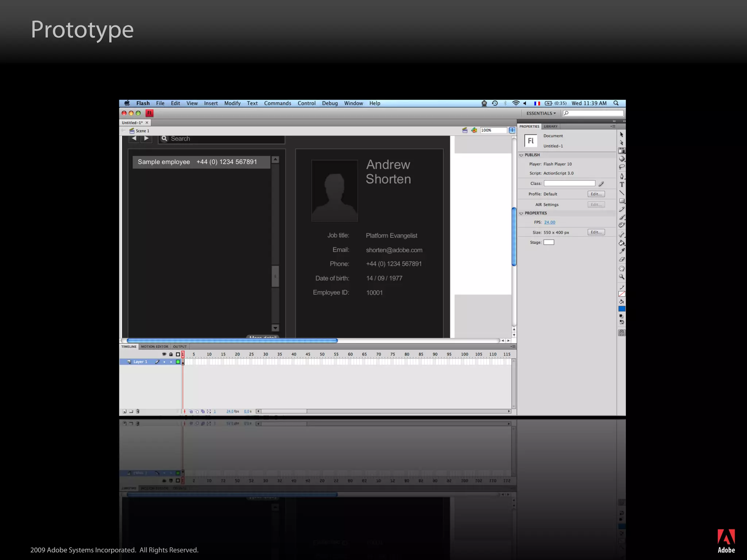Click the prototype Search field
Screen dimensions: 747x560
click(x=221, y=139)
